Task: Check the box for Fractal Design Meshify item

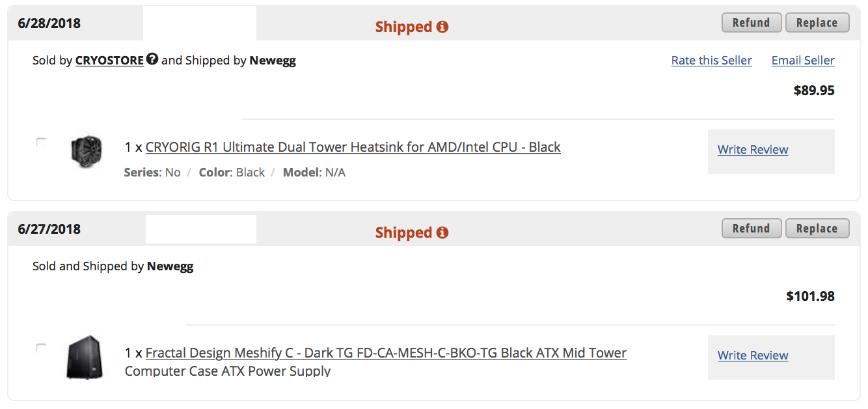Action: click(x=41, y=348)
